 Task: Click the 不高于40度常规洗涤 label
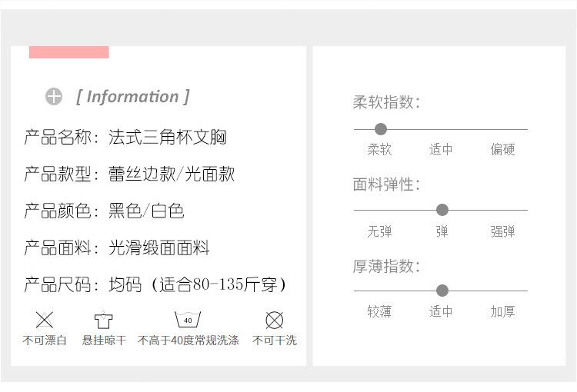point(188,341)
